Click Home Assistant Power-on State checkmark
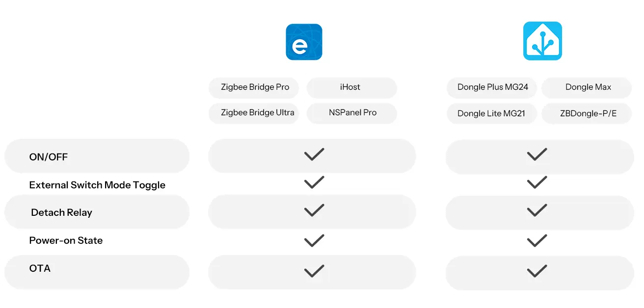 [537, 241]
